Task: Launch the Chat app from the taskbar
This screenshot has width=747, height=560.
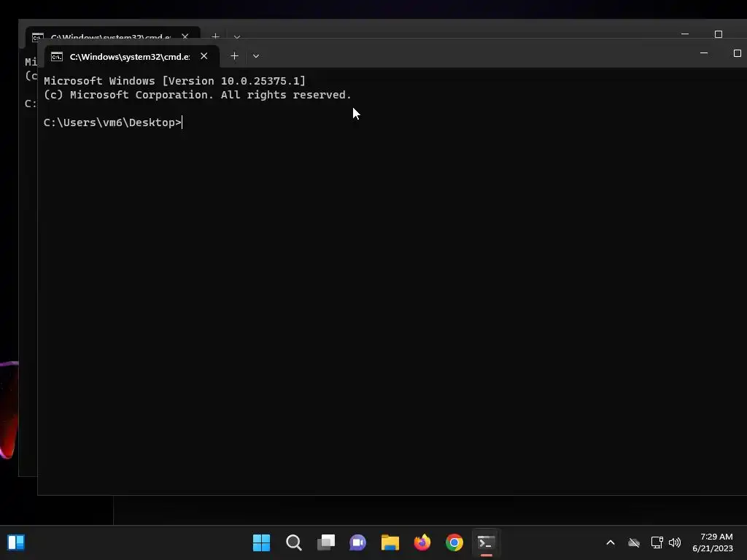Action: (357, 542)
